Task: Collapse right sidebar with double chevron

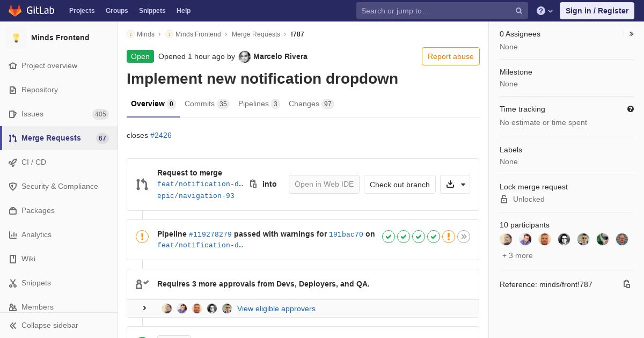Action: [632, 34]
